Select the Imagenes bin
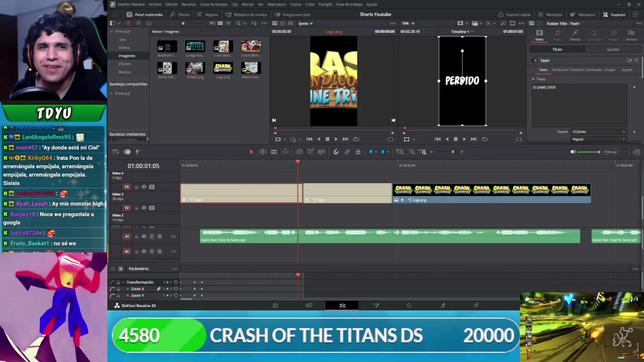The height and width of the screenshot is (362, 644). pos(127,56)
